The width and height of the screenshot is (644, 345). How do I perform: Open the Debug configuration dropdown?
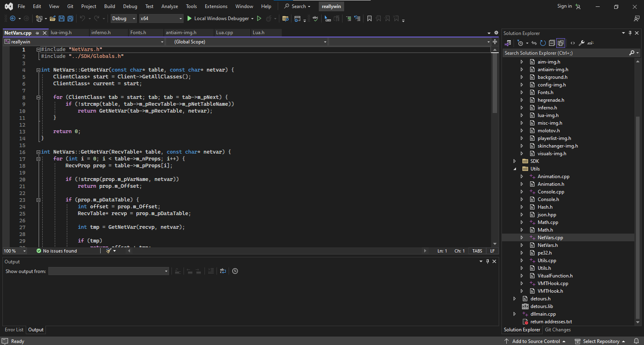(124, 18)
